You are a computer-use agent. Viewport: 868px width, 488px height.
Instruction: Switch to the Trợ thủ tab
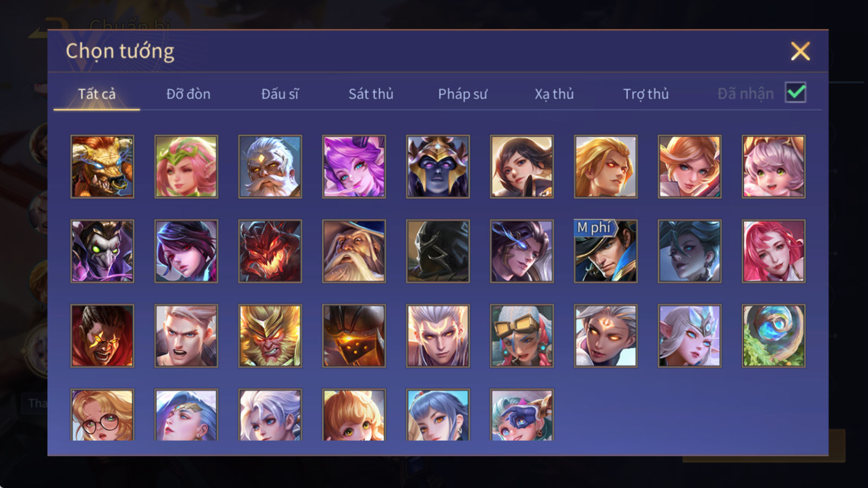pyautogui.click(x=646, y=94)
